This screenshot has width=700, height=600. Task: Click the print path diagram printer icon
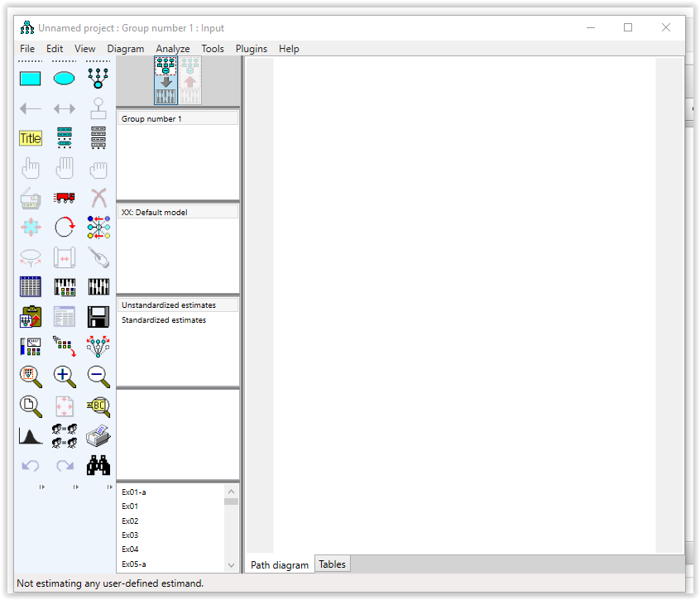click(98, 436)
